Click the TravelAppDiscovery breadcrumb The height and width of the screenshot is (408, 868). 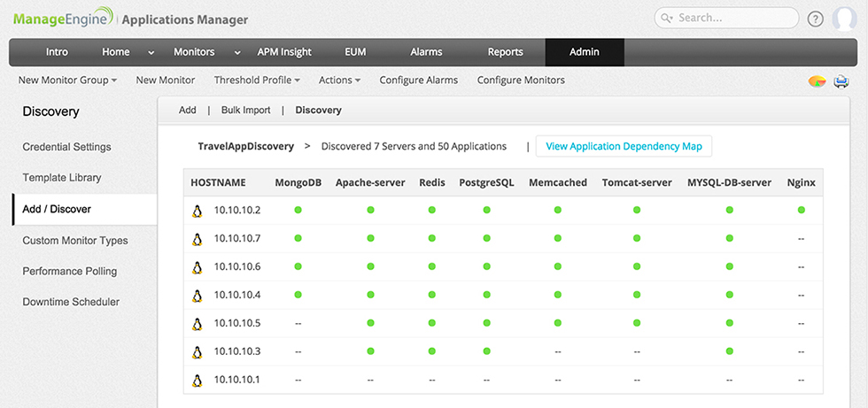(246, 147)
